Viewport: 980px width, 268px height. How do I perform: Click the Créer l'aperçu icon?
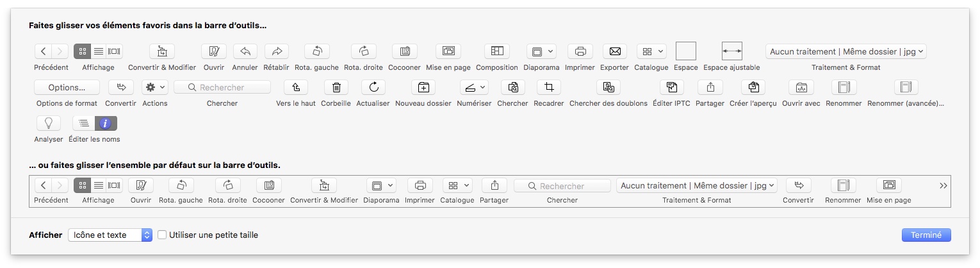pyautogui.click(x=753, y=87)
